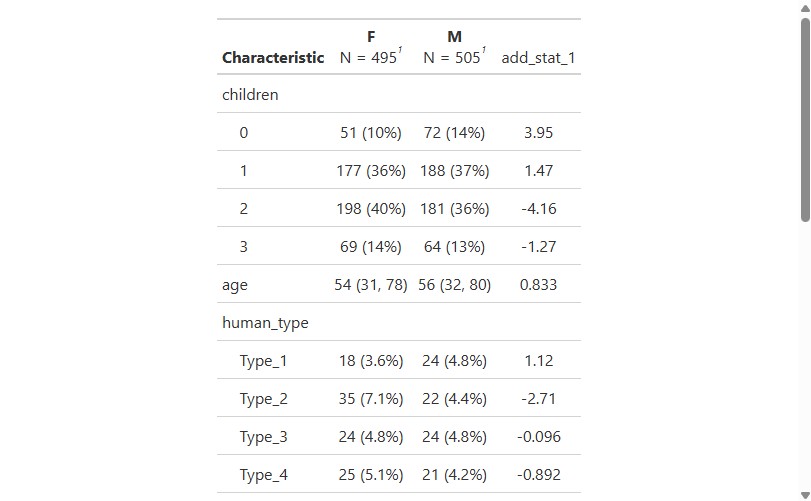Click the children row label
This screenshot has width=811, height=501.
coord(250,95)
